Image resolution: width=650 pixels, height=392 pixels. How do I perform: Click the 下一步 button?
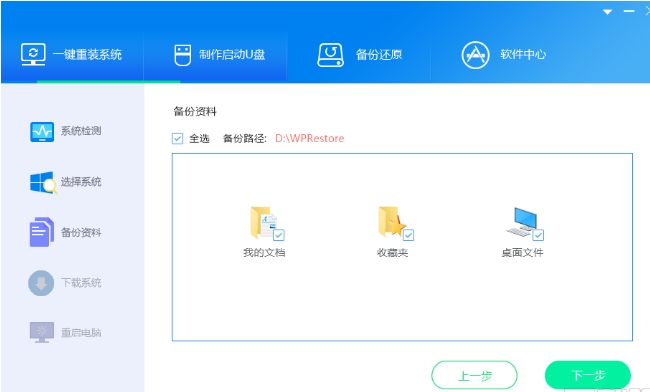588,375
